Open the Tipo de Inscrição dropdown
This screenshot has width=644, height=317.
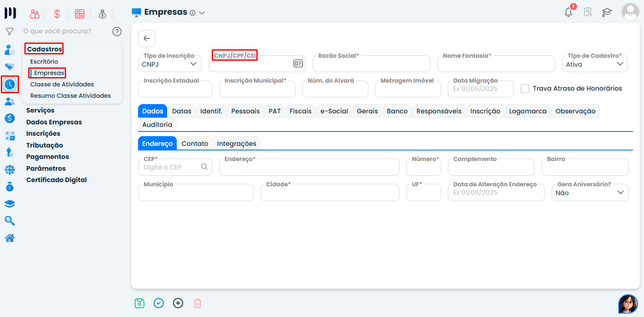[170, 64]
